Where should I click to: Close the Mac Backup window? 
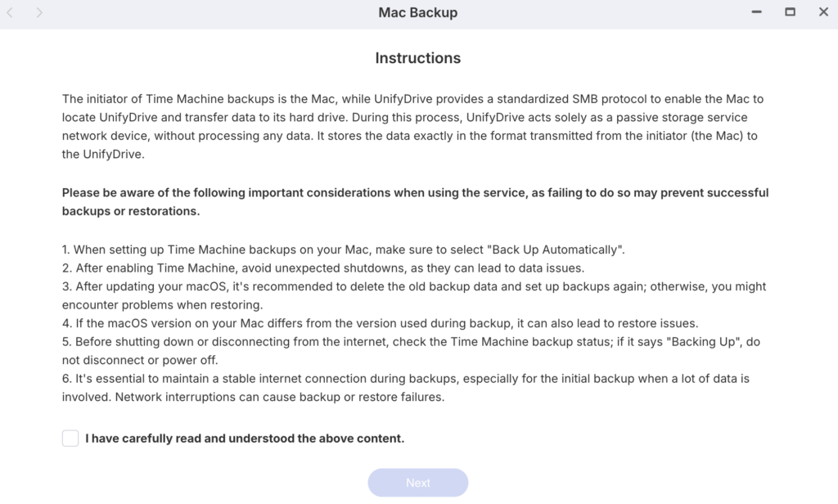[823, 12]
